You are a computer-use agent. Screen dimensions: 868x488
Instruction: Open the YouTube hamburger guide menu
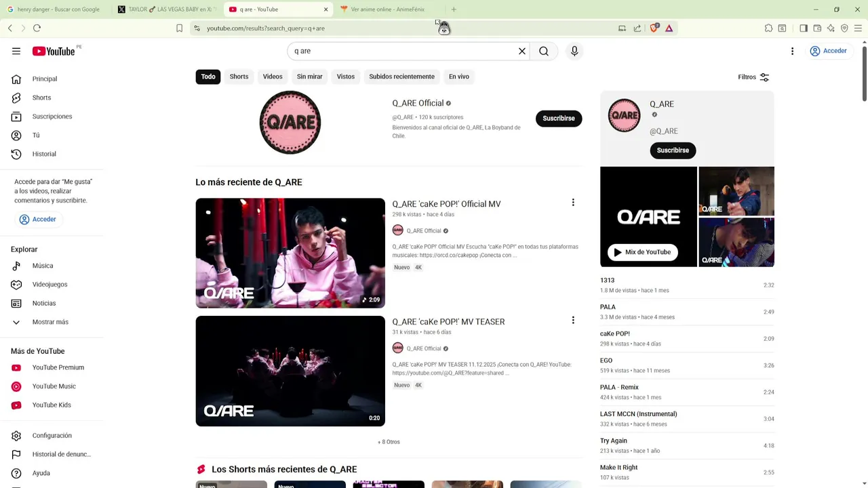(16, 51)
